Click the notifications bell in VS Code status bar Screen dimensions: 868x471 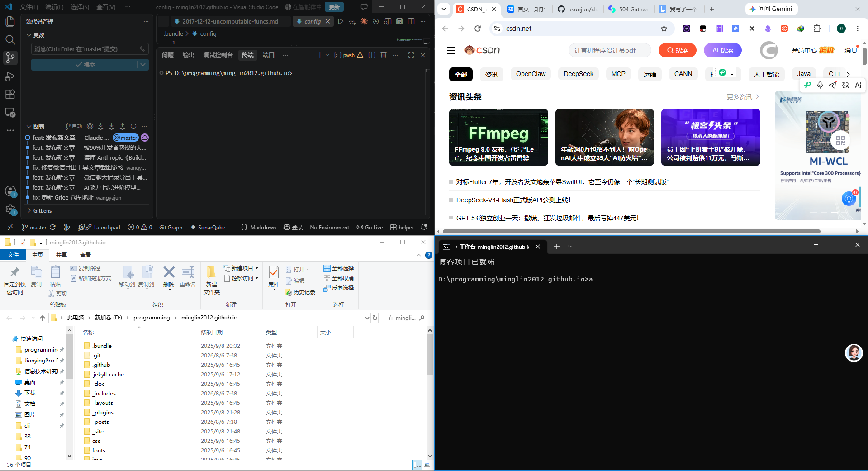point(424,227)
